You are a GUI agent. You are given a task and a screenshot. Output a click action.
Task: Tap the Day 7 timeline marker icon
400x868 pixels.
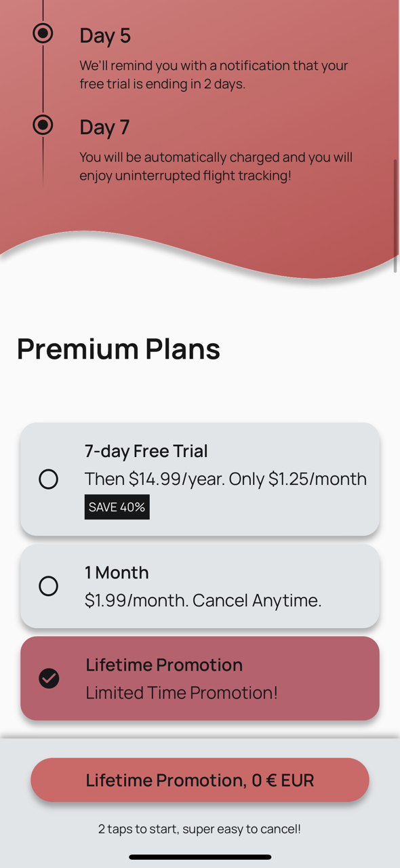[43, 125]
